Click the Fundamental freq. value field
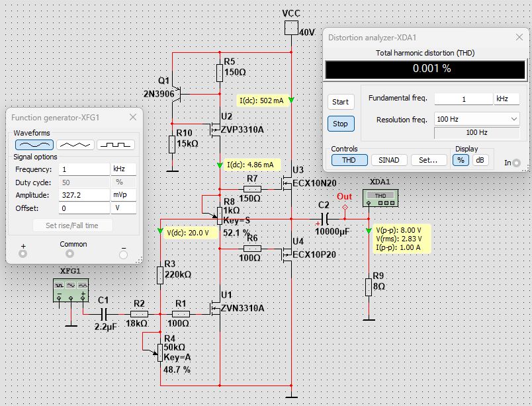This screenshot has height=406, width=532. tap(463, 99)
